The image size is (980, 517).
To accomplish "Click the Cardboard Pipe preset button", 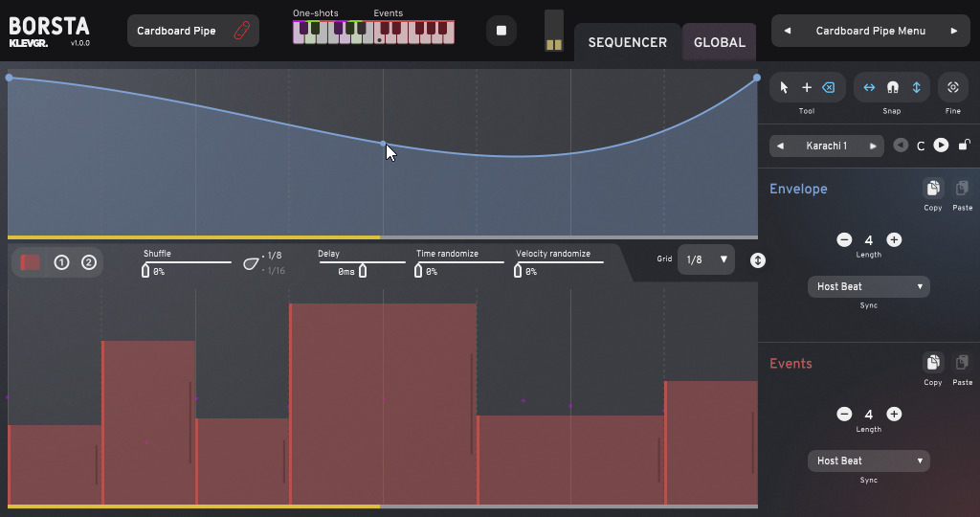I will point(193,31).
